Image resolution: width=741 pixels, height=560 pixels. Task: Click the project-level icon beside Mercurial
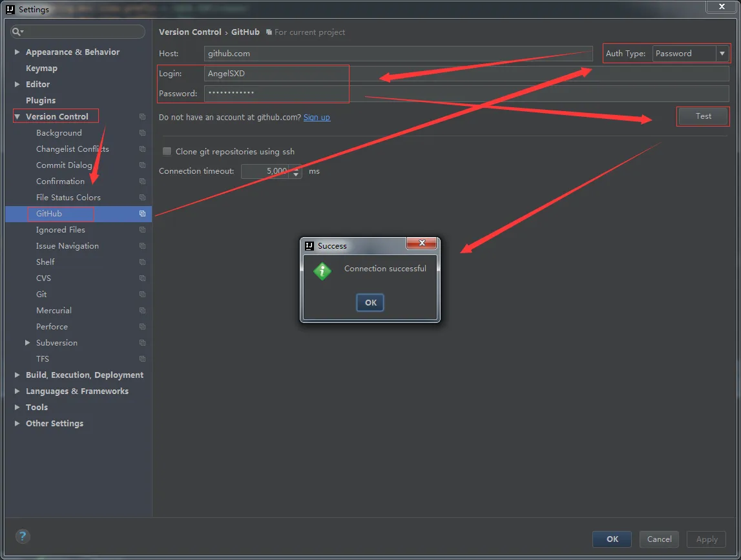tap(142, 311)
